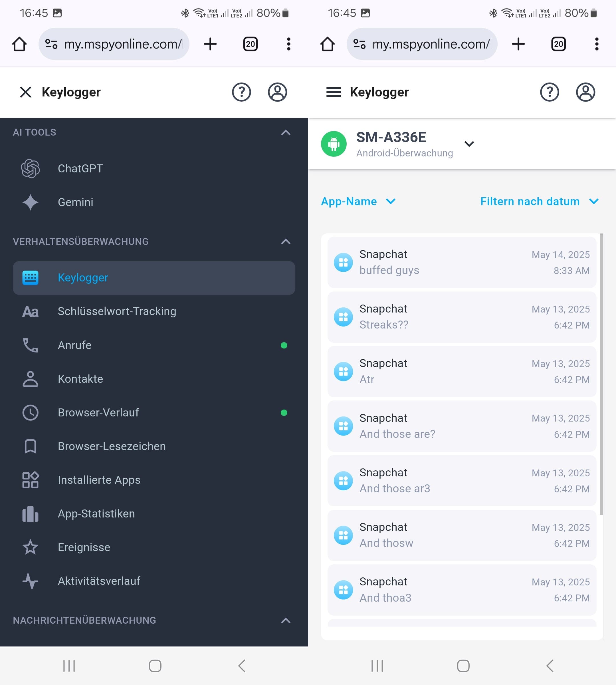
Task: Select Keylogger in the sidebar
Action: pos(154,278)
